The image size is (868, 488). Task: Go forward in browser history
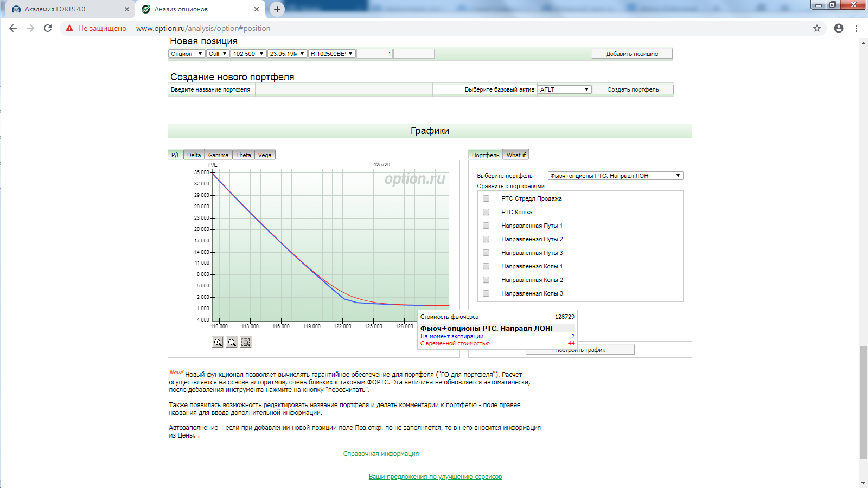(30, 28)
